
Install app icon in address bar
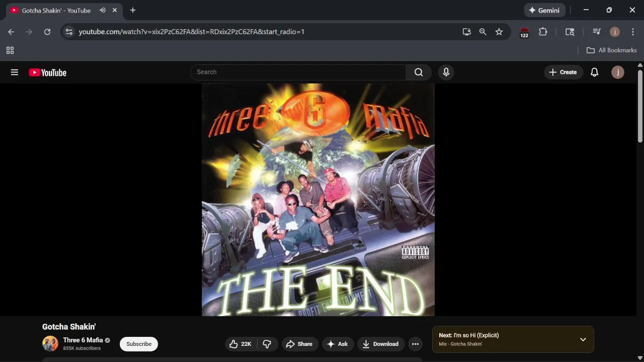(x=467, y=32)
